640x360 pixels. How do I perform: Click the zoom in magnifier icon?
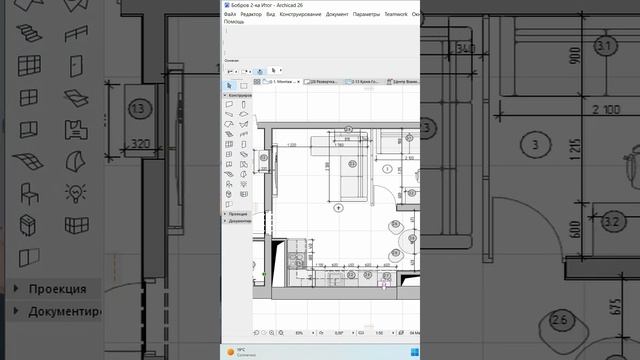[272, 333]
